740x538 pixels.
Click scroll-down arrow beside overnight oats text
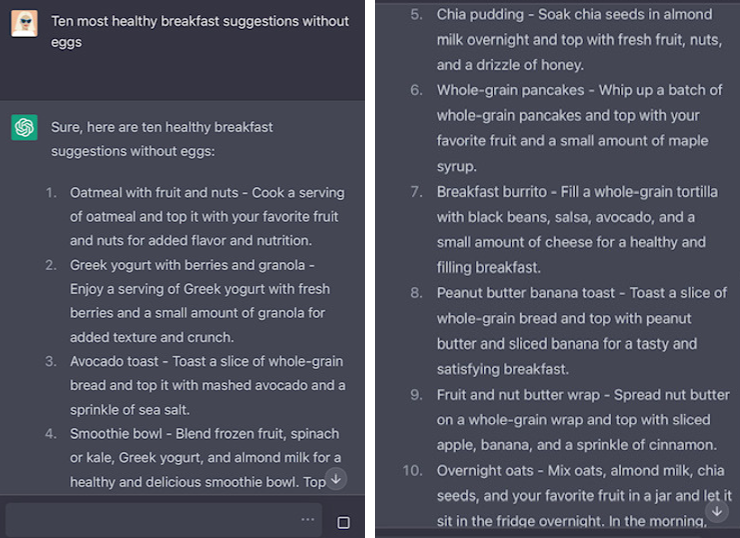[717, 511]
